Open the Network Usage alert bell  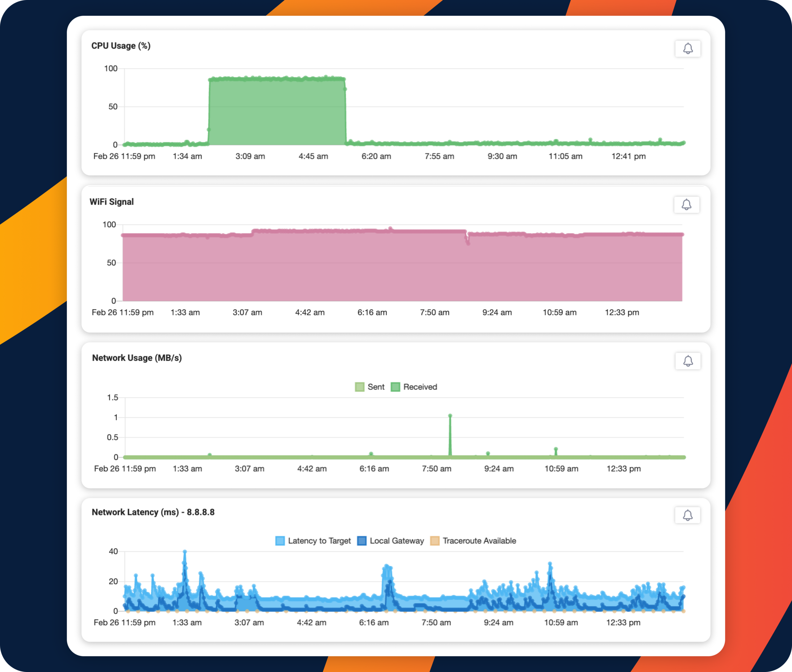pyautogui.click(x=688, y=361)
